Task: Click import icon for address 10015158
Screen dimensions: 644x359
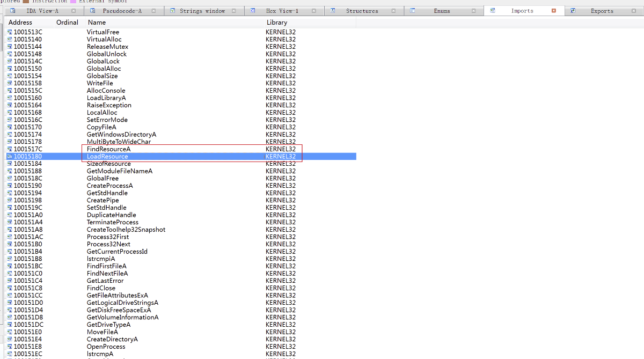Action: [x=10, y=83]
